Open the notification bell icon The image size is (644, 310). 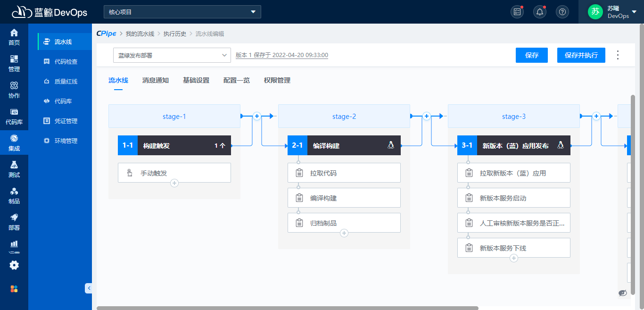coord(540,12)
